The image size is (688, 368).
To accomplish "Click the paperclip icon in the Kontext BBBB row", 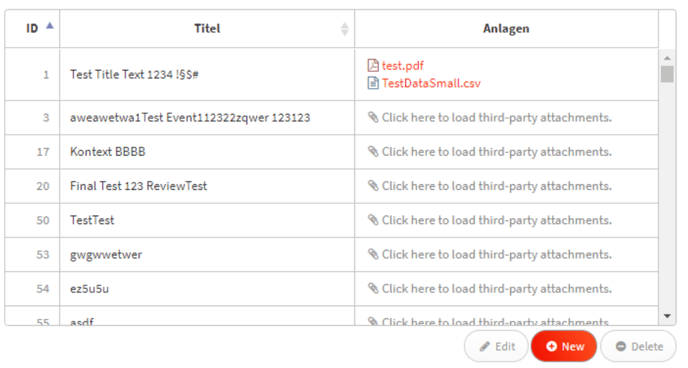I will point(373,151).
